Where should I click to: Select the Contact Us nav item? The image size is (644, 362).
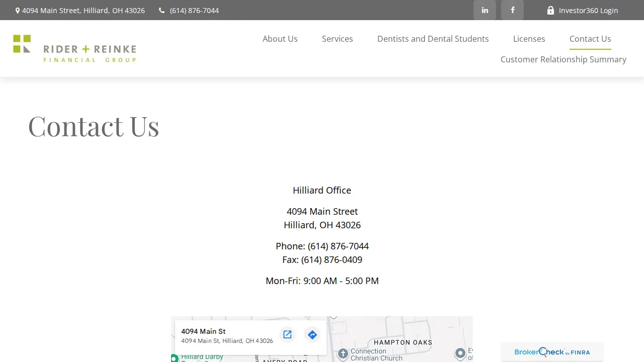point(590,39)
